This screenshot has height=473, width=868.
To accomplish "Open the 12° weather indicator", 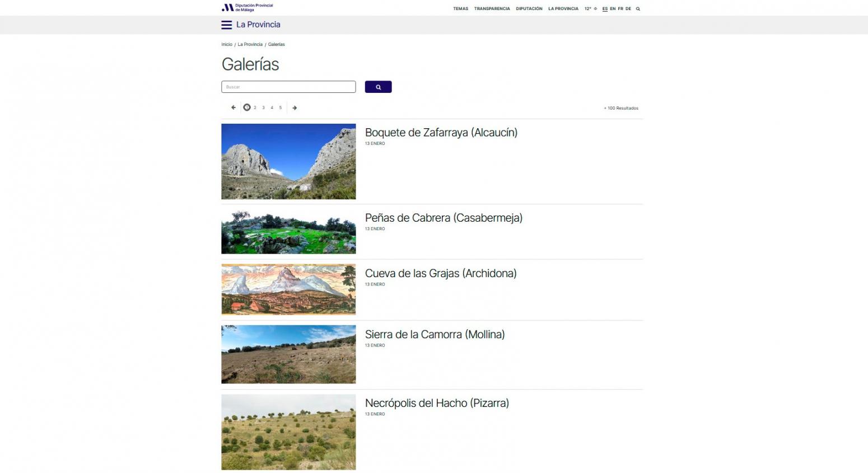I will pyautogui.click(x=590, y=9).
